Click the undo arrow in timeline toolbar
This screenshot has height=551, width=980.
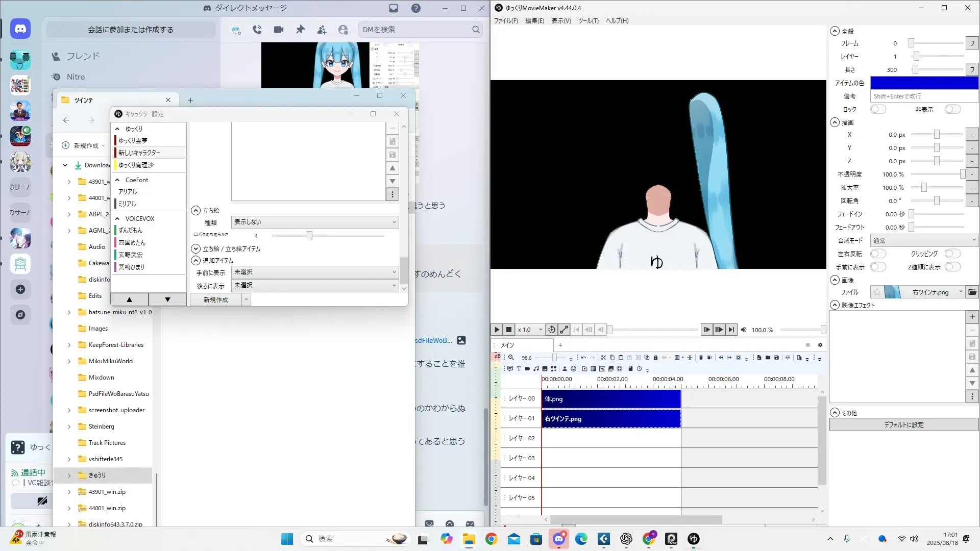coord(583,358)
